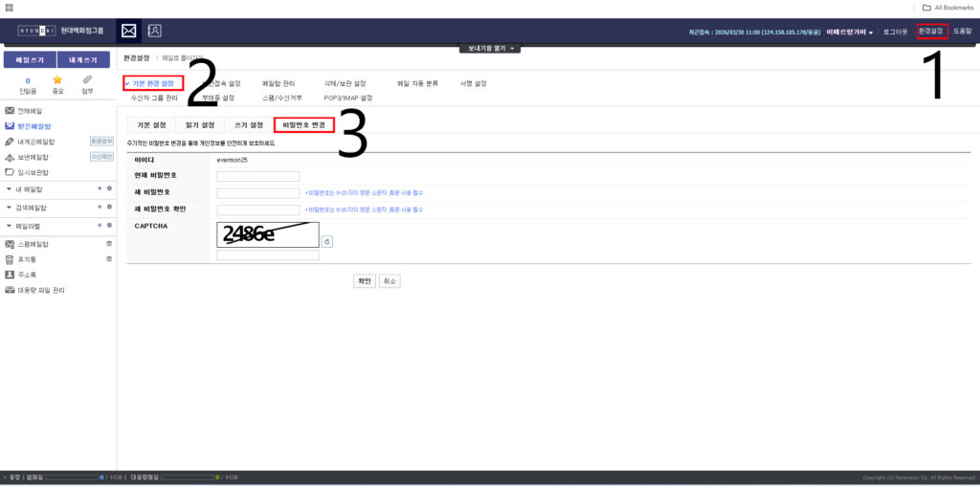The width and height of the screenshot is (980, 486).
Task: Collapse the 내 메일함 folder section
Action: (x=9, y=188)
